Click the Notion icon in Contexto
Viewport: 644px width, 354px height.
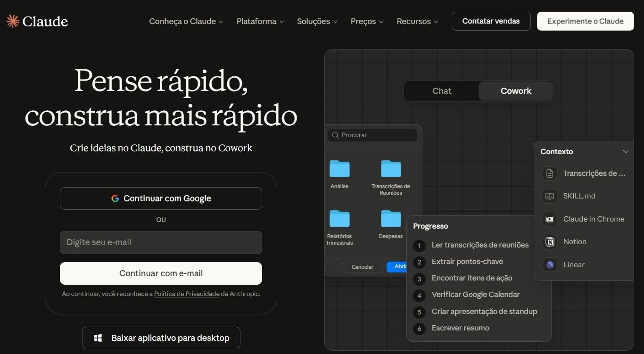[550, 242]
